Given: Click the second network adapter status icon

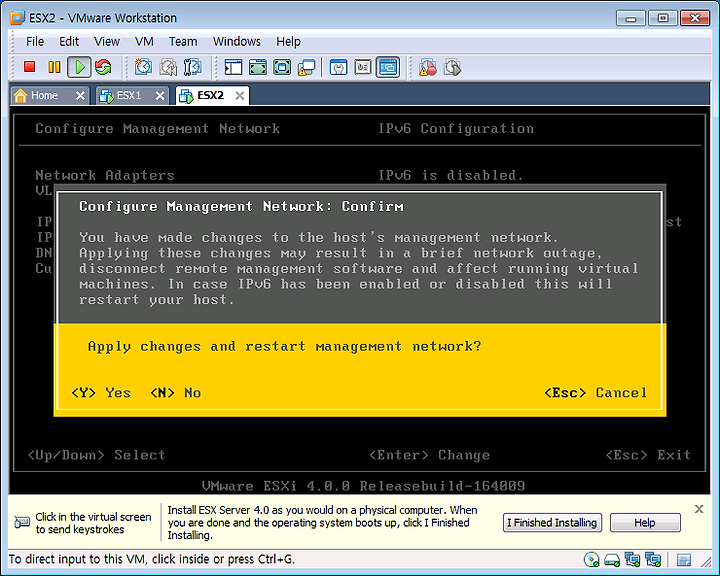Looking at the screenshot, I should coord(652,559).
